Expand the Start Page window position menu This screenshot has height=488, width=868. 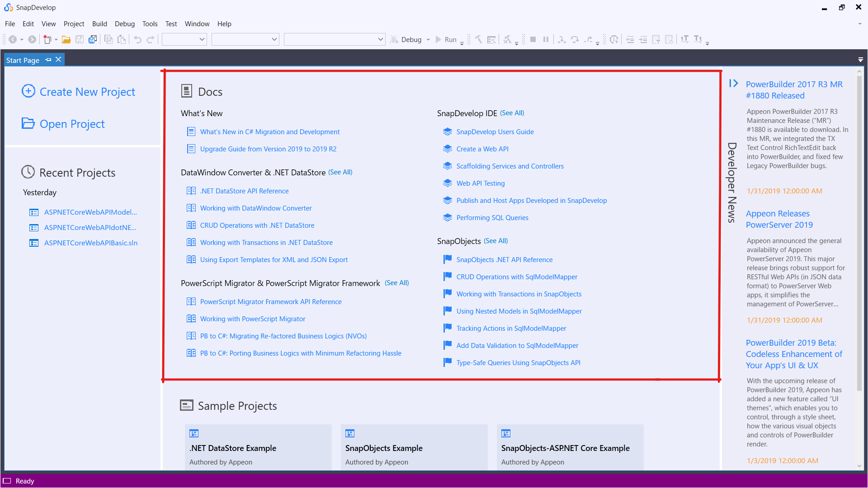point(860,60)
